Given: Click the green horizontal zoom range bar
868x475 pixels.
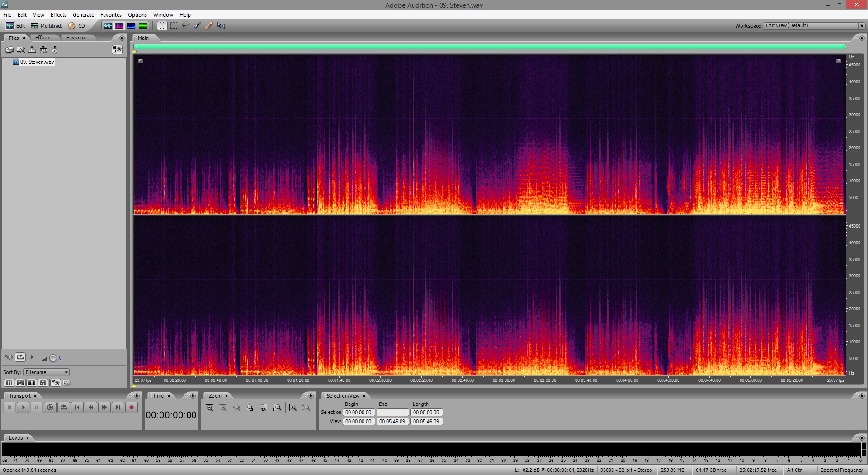Looking at the screenshot, I should (490, 47).
